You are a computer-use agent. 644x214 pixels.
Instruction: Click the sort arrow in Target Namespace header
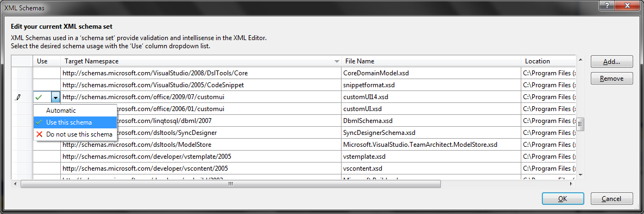click(337, 62)
